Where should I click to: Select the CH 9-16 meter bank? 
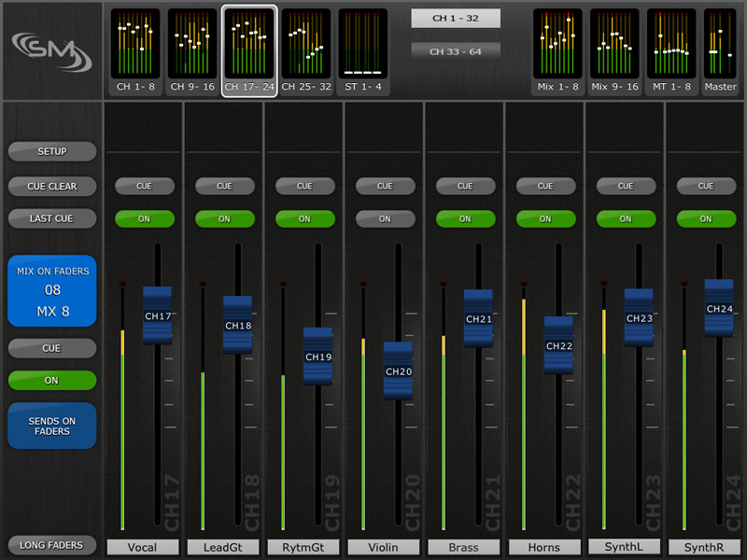point(192,49)
